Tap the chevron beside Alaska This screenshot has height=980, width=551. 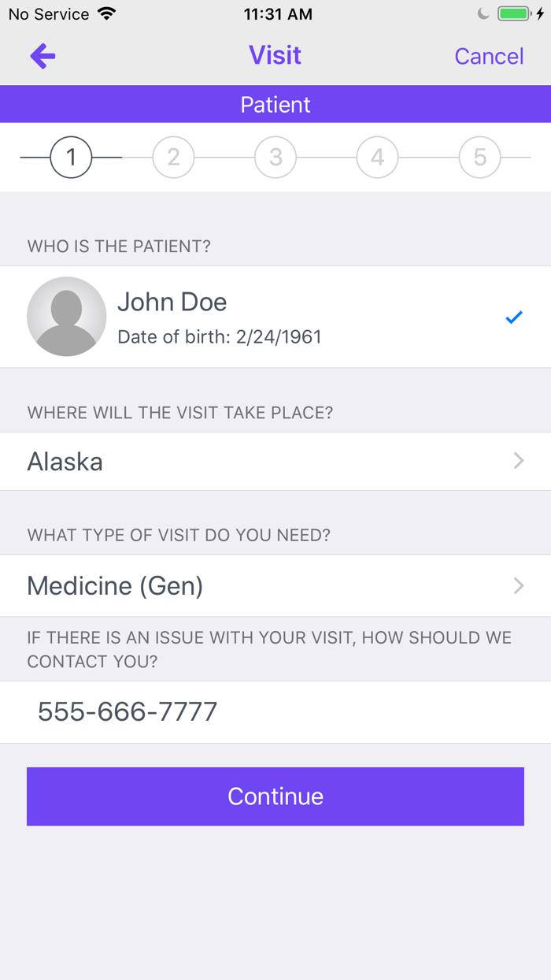click(518, 461)
